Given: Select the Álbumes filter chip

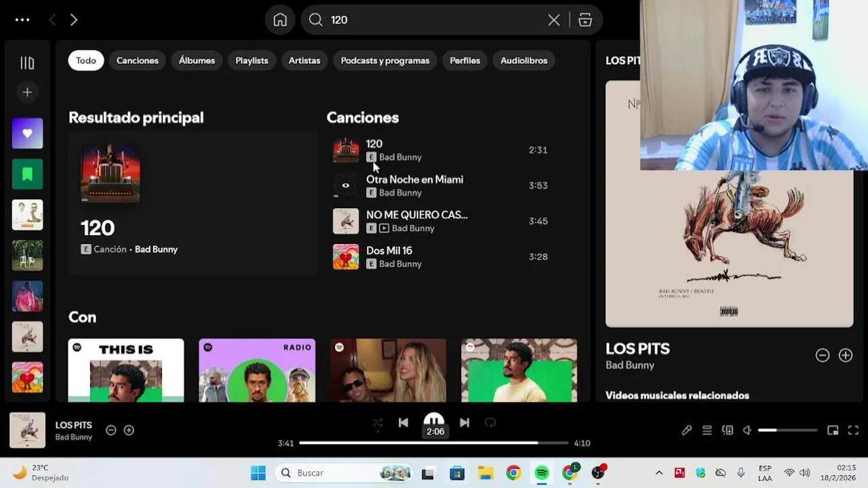Looking at the screenshot, I should 197,60.
